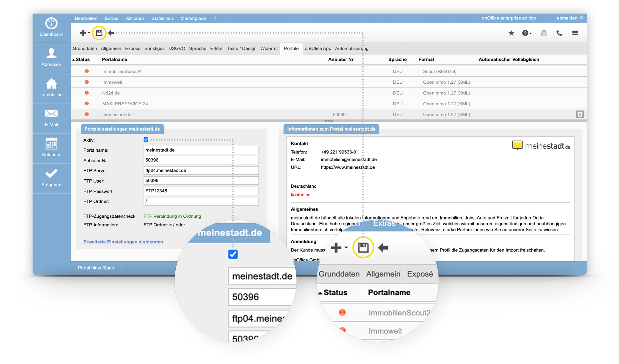Click red status dot of Immowelt
The width and height of the screenshot is (619, 364).
tap(87, 82)
